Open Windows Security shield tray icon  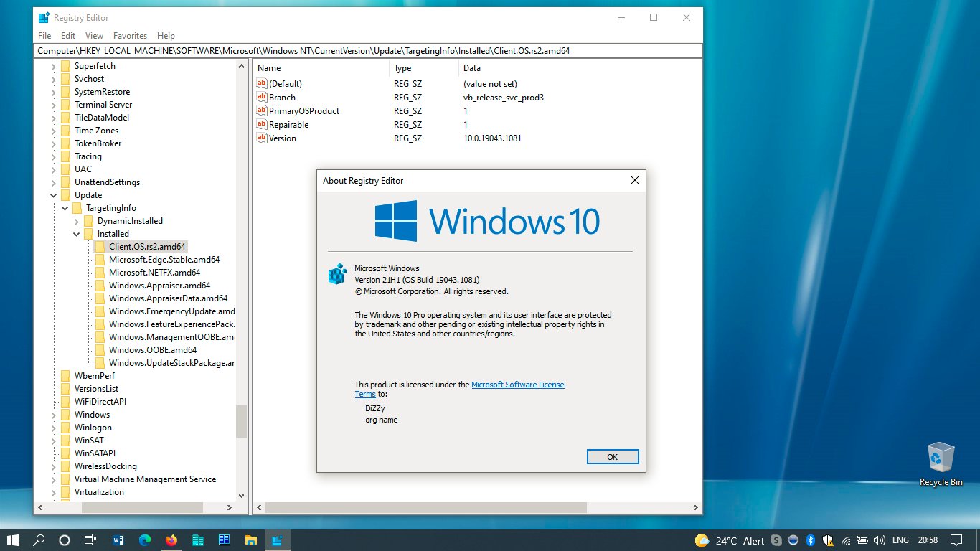[828, 540]
